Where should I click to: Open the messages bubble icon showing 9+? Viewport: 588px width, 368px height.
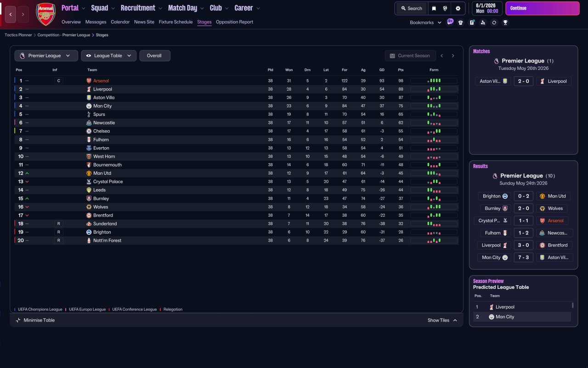click(450, 22)
